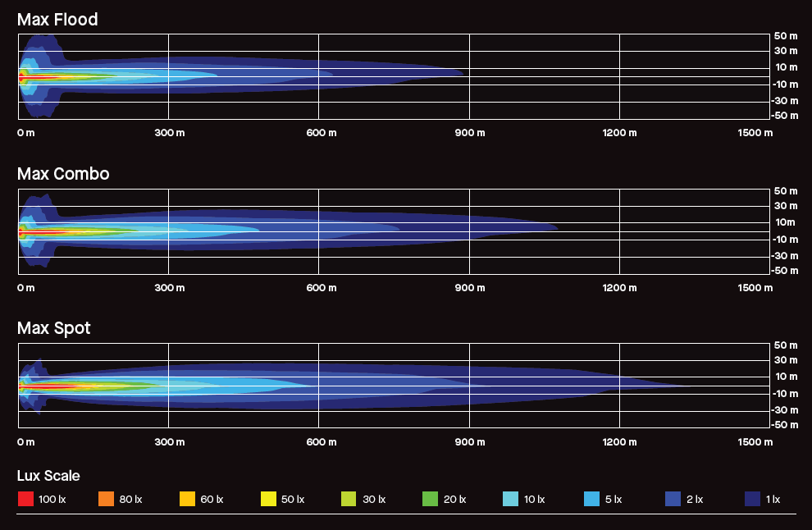Click the indigo 2 lx swatch
Screen dimensions: 812x530
pyautogui.click(x=673, y=499)
